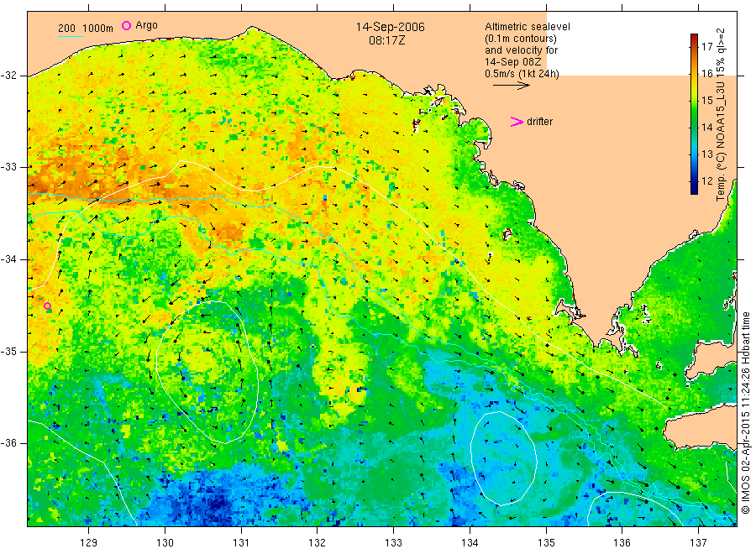This screenshot has width=756, height=554.
Task: Click the latitude axis label '-32'
Action: tap(8, 76)
